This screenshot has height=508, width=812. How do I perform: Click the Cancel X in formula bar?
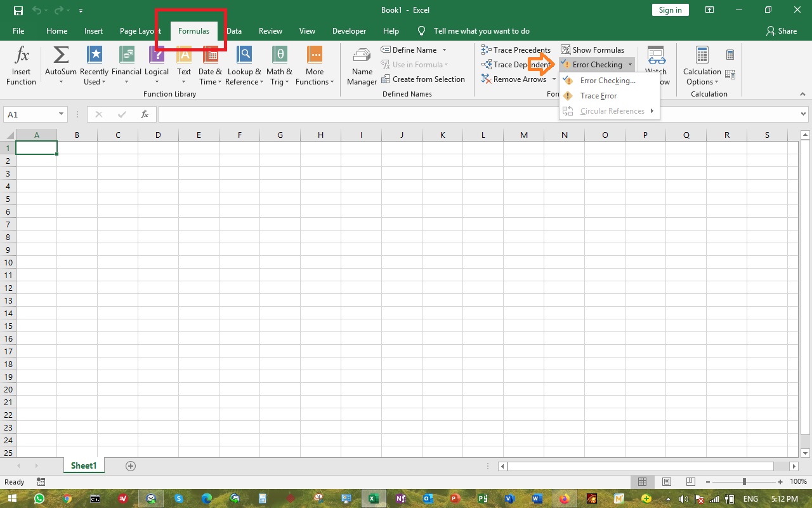click(98, 114)
